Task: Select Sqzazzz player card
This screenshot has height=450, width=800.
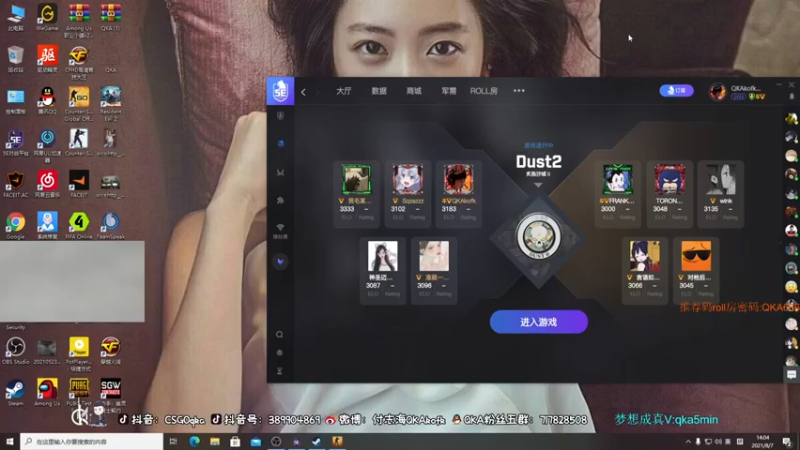Action: [408, 193]
